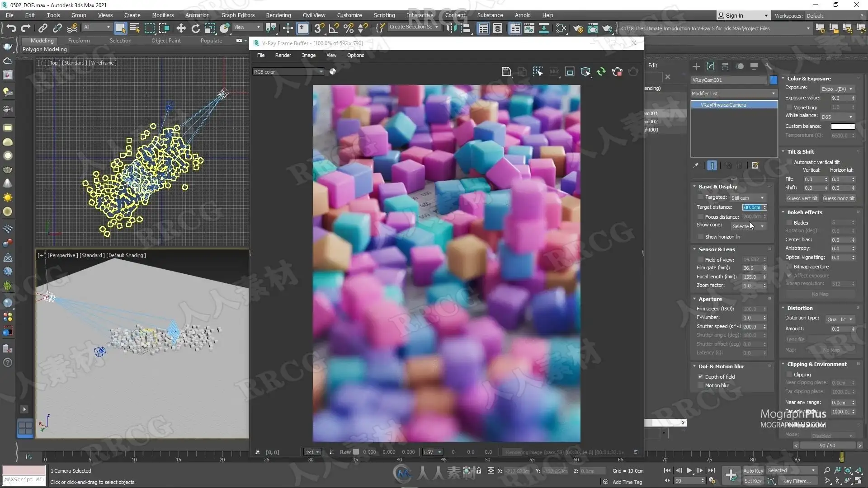Open the RGB color channel dropdown
868x488 pixels.
[x=288, y=72]
